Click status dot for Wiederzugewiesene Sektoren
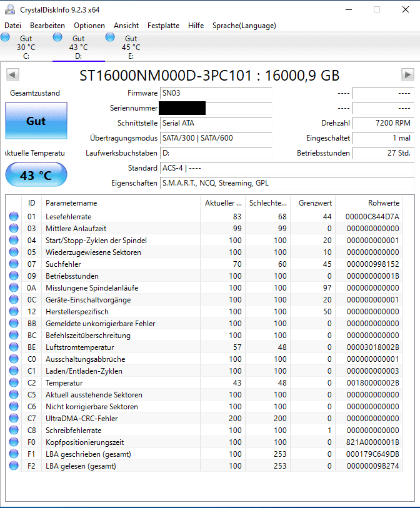420x508 pixels. (x=14, y=252)
